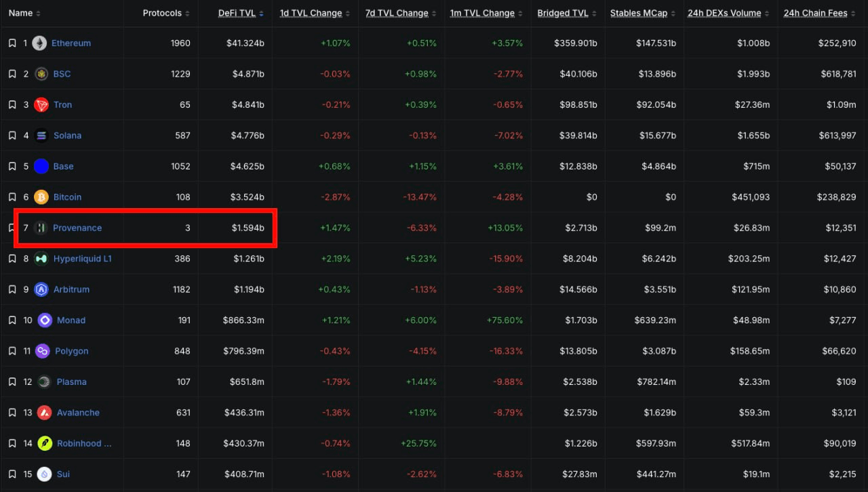The height and width of the screenshot is (492, 868).
Task: Bookmark the Avalanche row
Action: click(12, 413)
